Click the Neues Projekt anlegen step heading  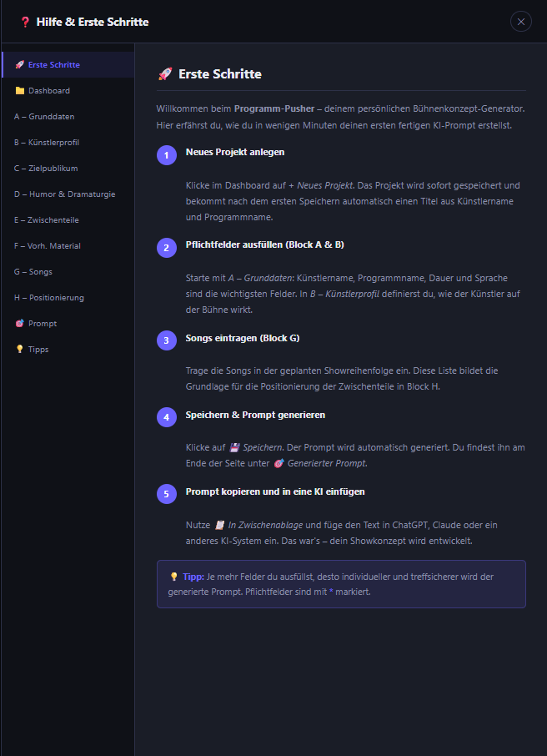(235, 152)
